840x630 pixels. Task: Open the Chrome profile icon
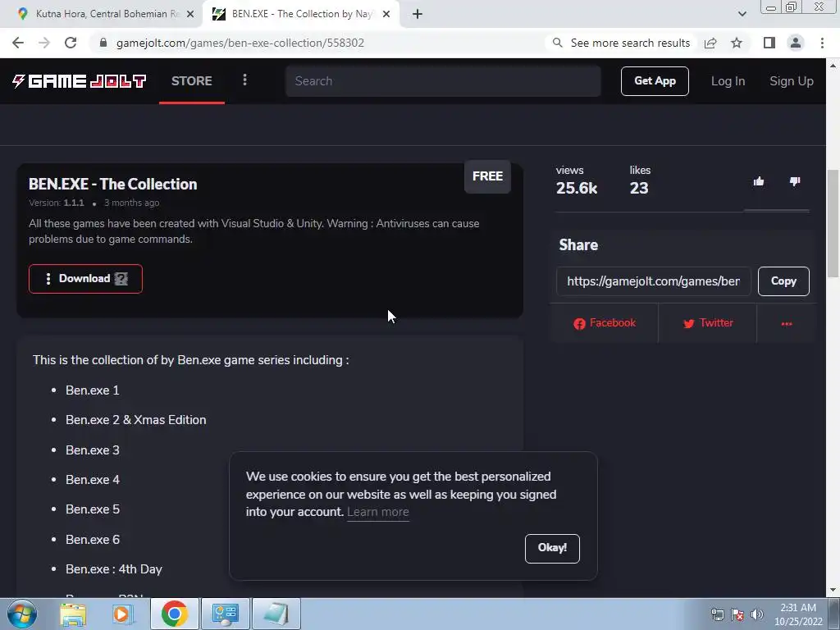tap(796, 43)
